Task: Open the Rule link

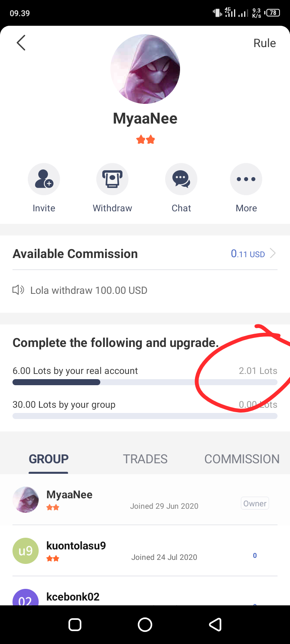Action: pyautogui.click(x=265, y=43)
